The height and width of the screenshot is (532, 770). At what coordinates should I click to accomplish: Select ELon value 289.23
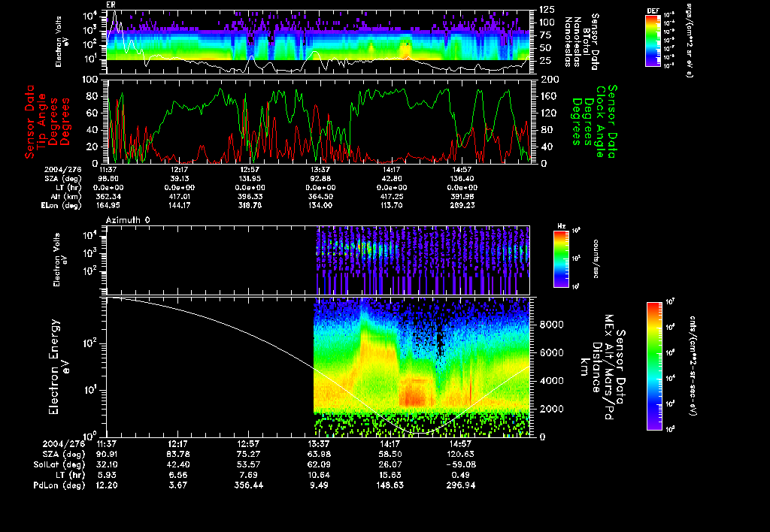pyautogui.click(x=462, y=206)
